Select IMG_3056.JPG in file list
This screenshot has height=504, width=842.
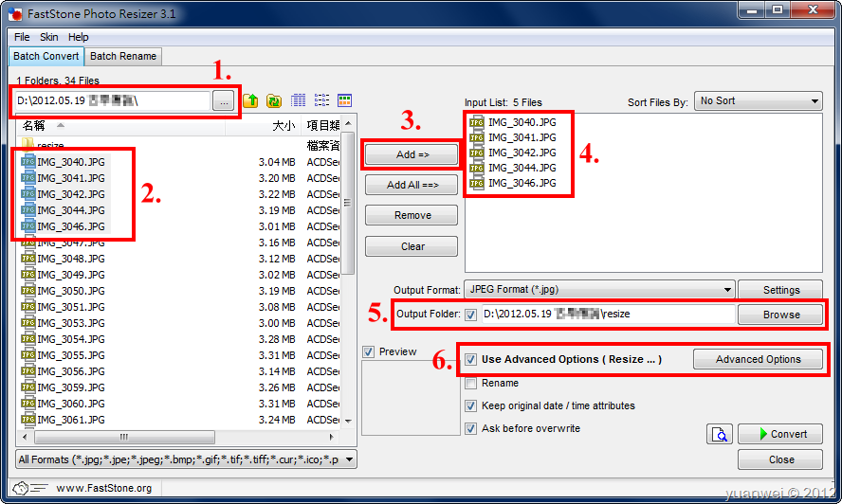(71, 370)
